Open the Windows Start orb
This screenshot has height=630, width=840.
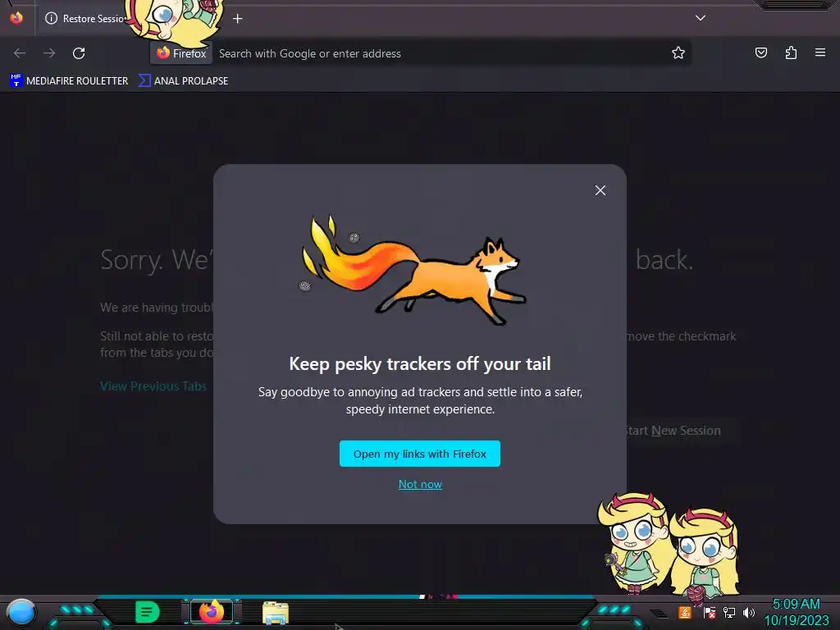pos(21,613)
